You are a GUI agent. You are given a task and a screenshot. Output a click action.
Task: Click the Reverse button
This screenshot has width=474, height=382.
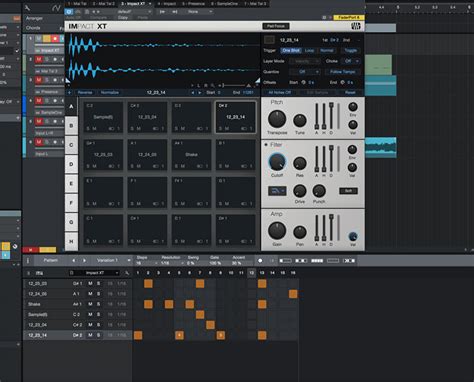point(85,92)
